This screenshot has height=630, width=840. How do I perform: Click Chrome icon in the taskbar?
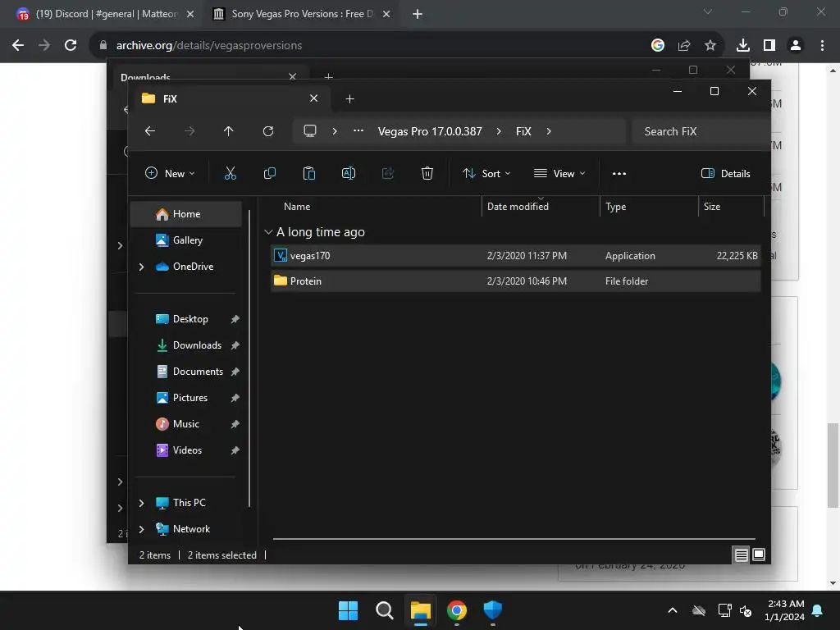457,610
